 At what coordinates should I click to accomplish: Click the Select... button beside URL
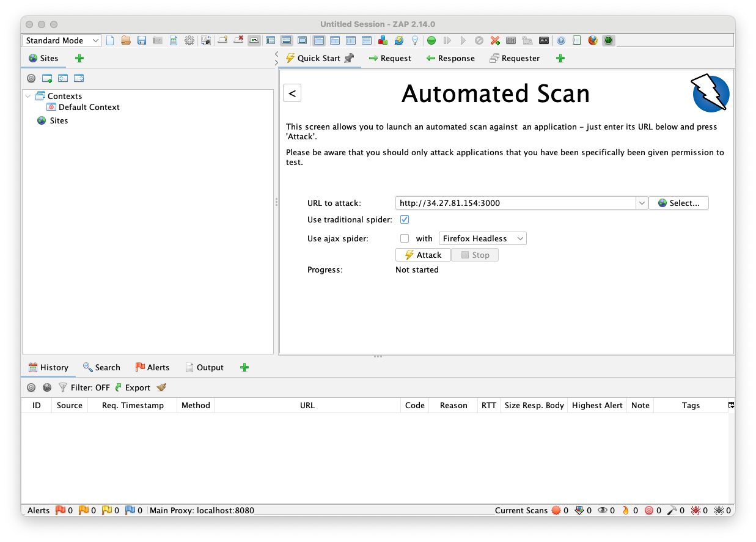pos(678,203)
